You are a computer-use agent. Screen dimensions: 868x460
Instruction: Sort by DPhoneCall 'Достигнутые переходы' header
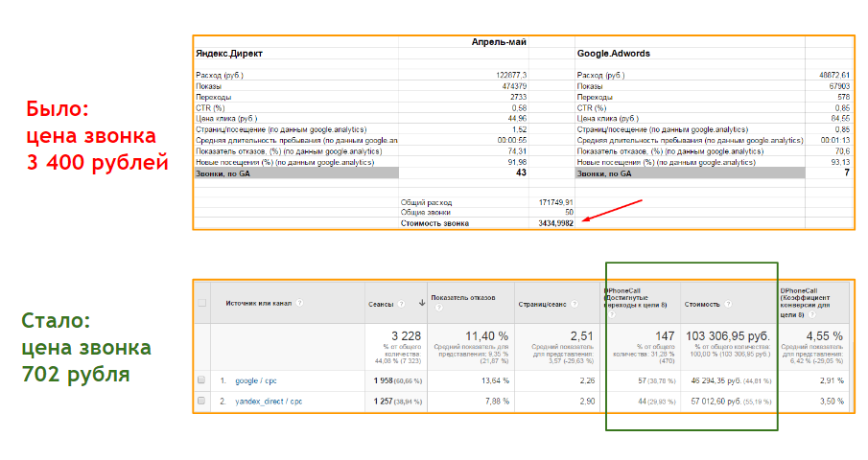[635, 297]
